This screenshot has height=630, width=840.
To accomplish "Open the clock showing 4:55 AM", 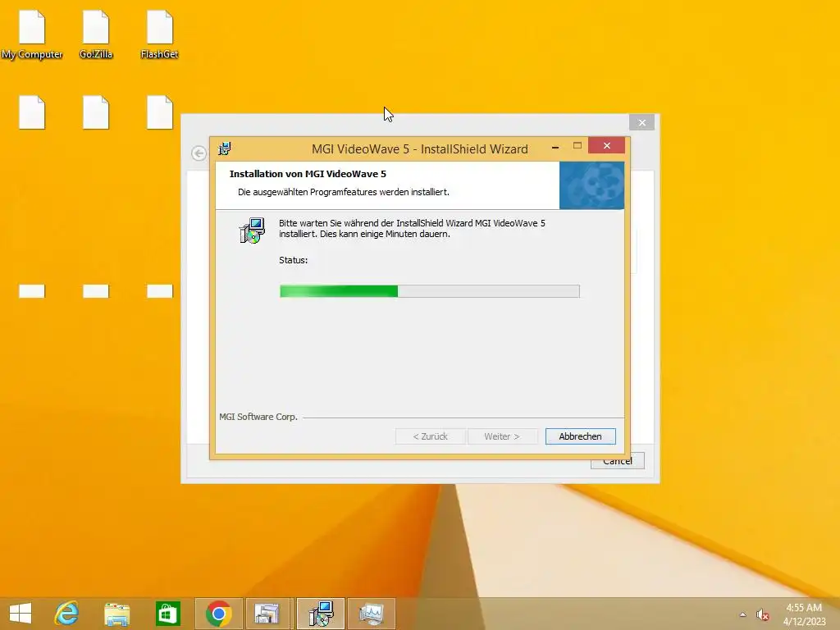I will (804, 614).
